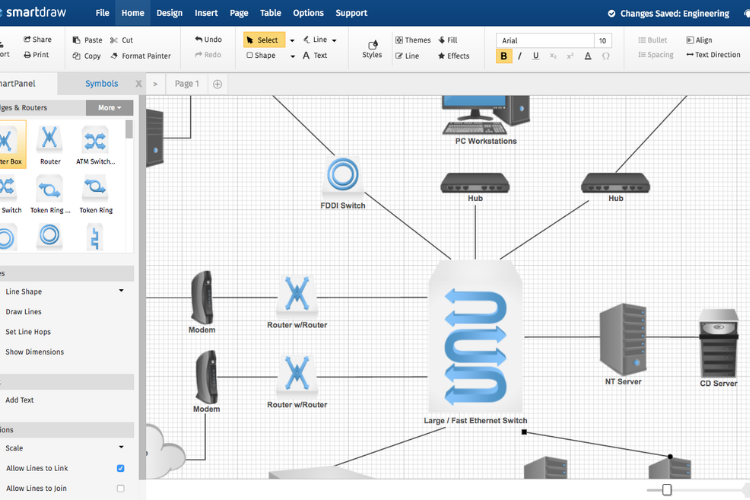Change the text font color
Viewport: 750px width, 500px height.
pyautogui.click(x=588, y=56)
